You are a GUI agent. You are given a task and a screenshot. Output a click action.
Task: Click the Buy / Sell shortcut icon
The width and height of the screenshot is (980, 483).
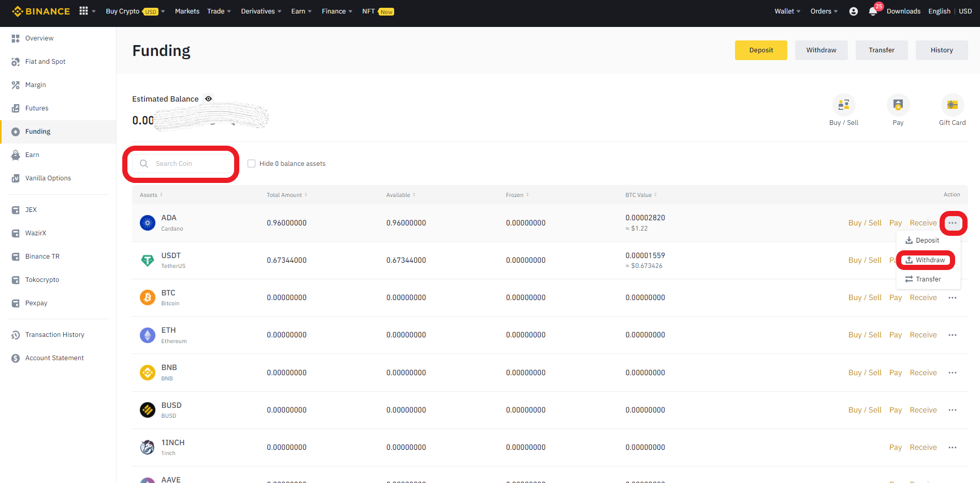point(844,105)
